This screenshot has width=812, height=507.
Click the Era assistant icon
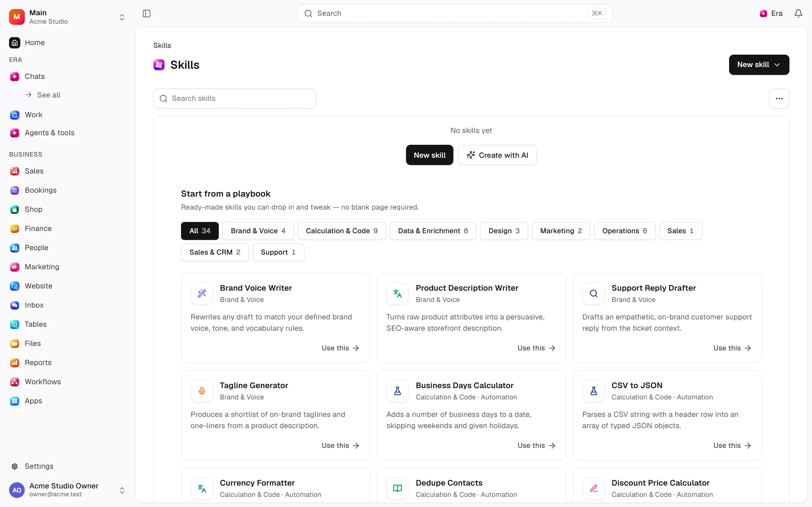pyautogui.click(x=763, y=14)
